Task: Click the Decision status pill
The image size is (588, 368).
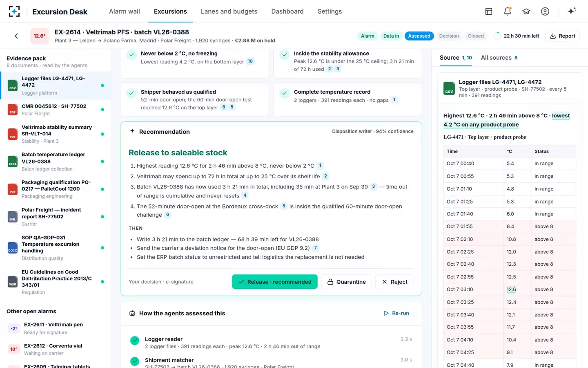Action: 449,36
